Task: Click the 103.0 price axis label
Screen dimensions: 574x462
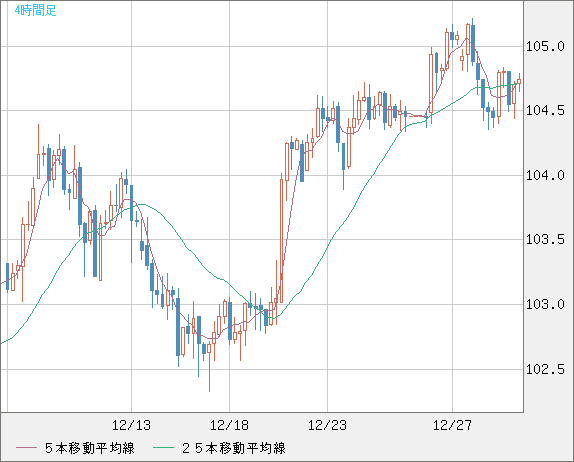Action: pos(545,304)
